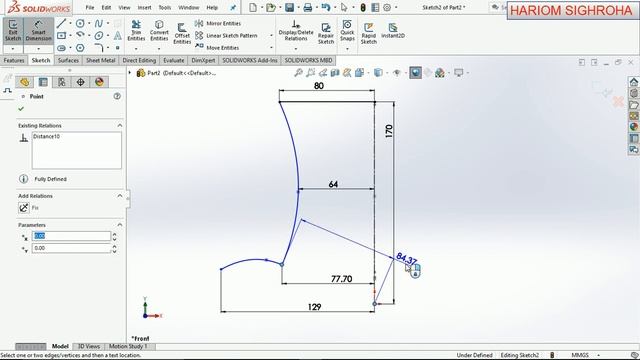This screenshot has height=360, width=640.
Task: Click Mirror Entities
Action: click(x=218, y=23)
